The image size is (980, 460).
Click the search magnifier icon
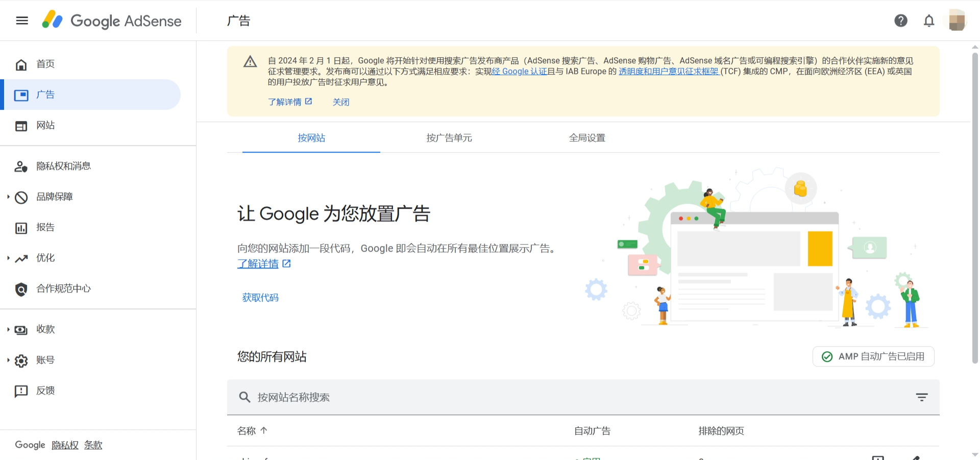pyautogui.click(x=244, y=397)
